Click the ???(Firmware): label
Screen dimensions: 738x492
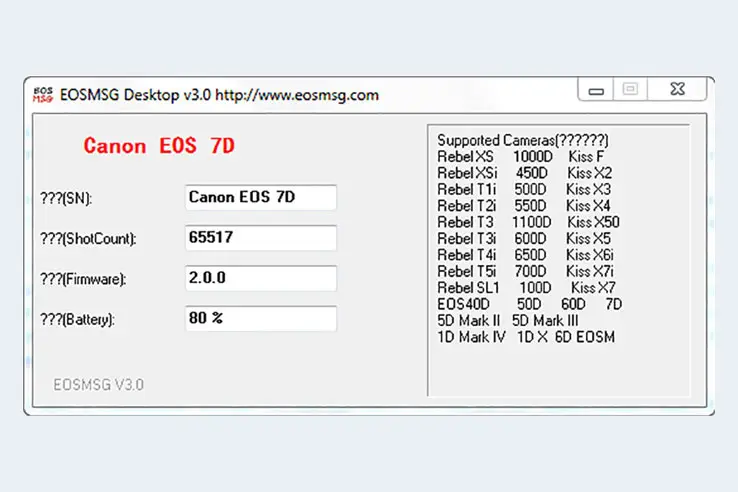click(83, 279)
